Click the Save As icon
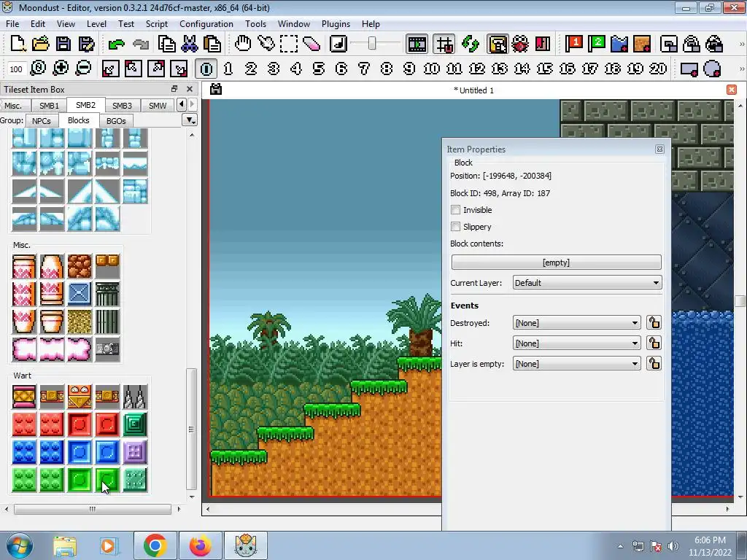 click(86, 44)
